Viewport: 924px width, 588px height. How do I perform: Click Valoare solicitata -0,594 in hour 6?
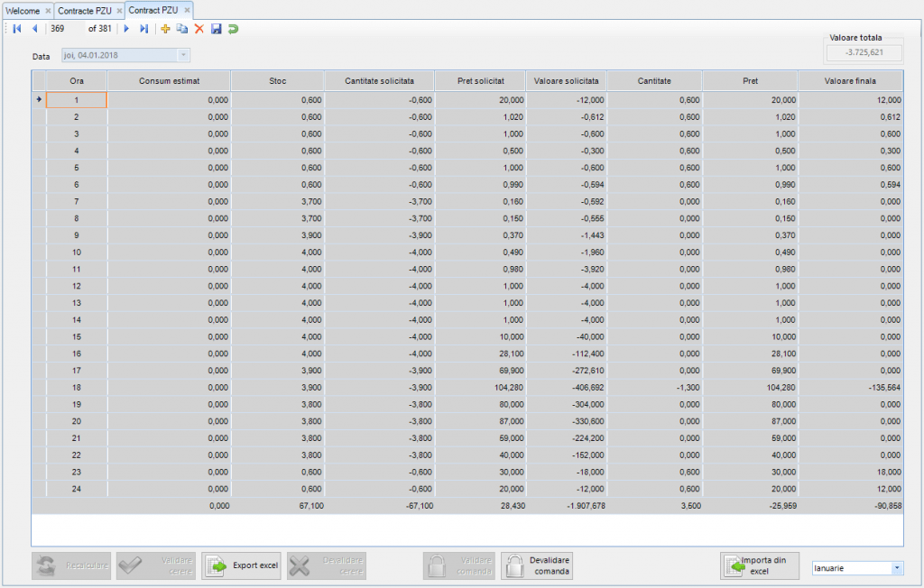coord(567,184)
